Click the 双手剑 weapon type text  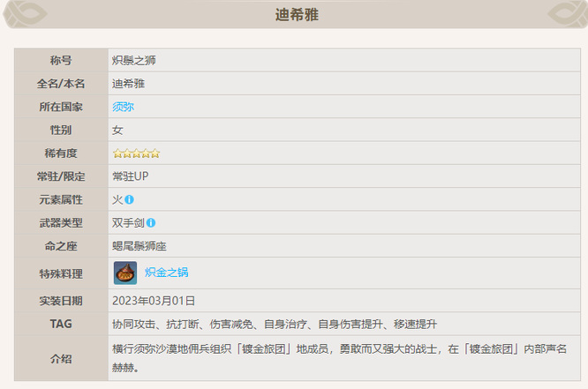128,223
